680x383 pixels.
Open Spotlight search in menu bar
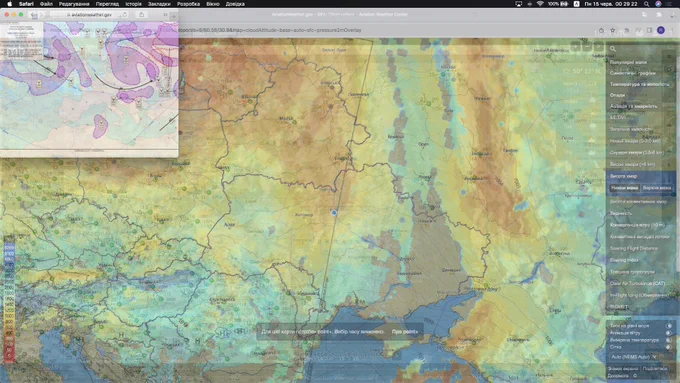[646, 4]
